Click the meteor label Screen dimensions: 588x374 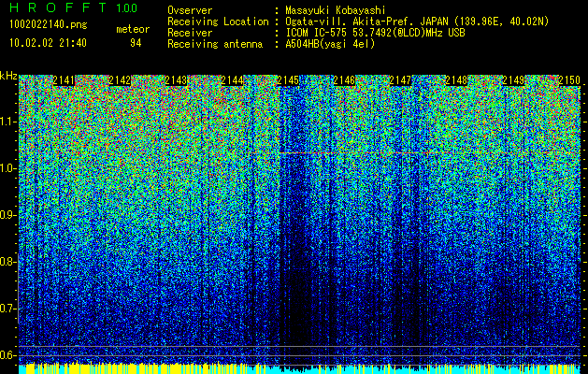point(133,29)
